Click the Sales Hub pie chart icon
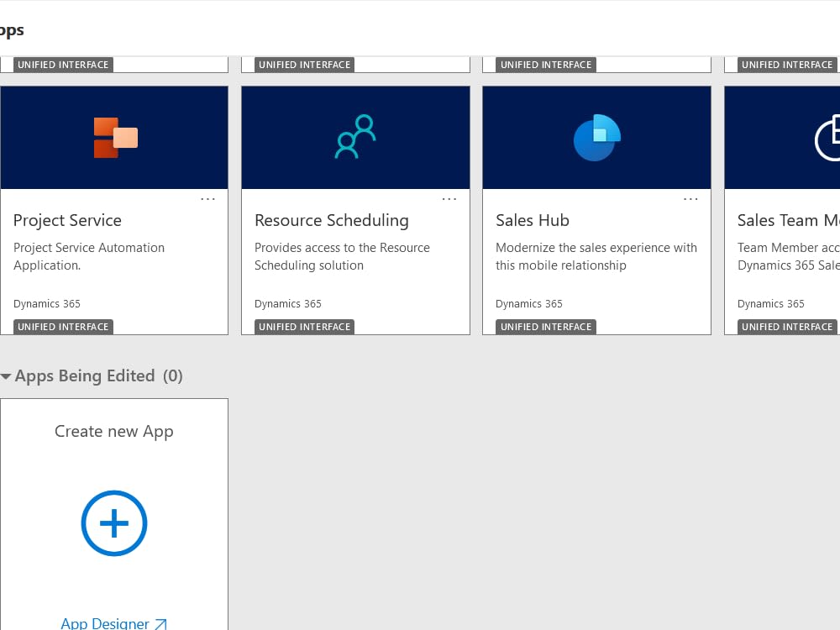This screenshot has height=630, width=840. 596,138
